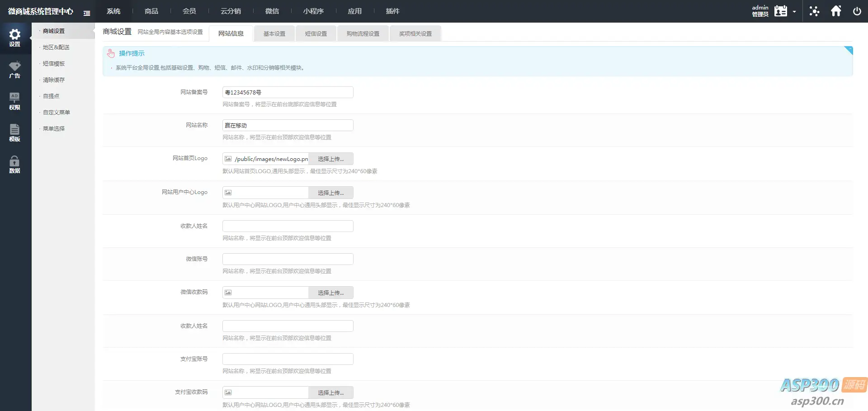Focus the 支付宝账号 input field

click(x=288, y=359)
